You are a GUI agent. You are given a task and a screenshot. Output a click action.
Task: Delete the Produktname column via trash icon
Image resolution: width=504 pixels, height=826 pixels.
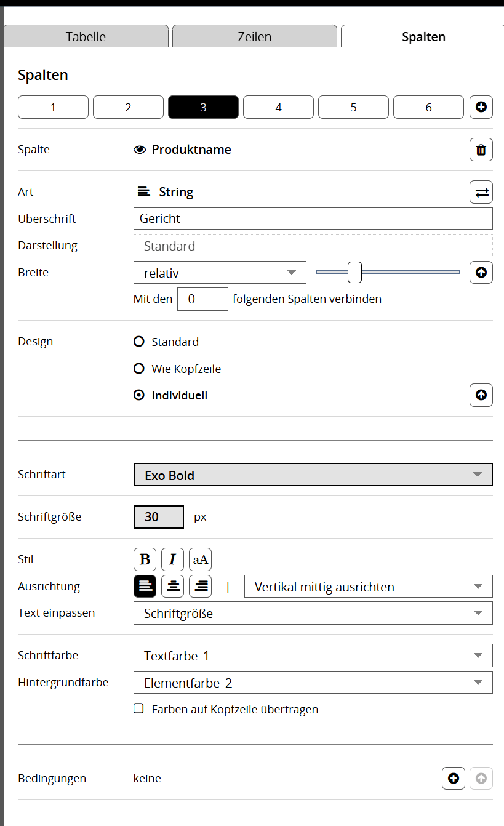(481, 150)
